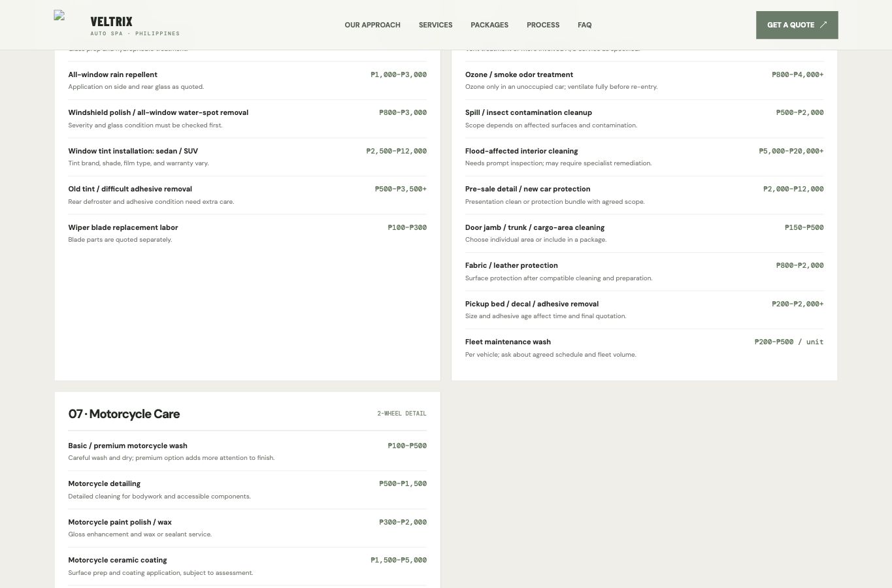Image resolution: width=892 pixels, height=588 pixels.
Task: Click the ₱1,000–₱3,000 rain repellent price
Action: (399, 74)
